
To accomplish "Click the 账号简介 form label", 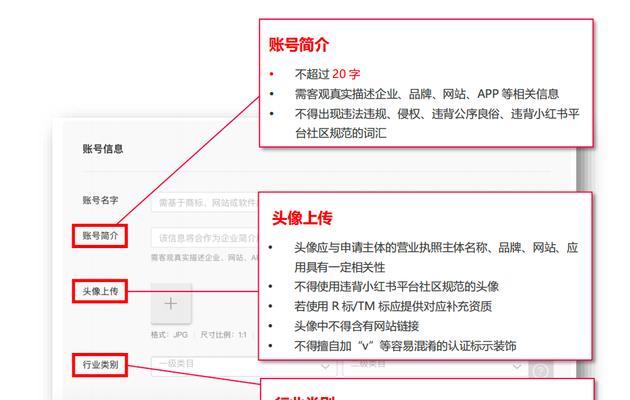I will [x=100, y=236].
